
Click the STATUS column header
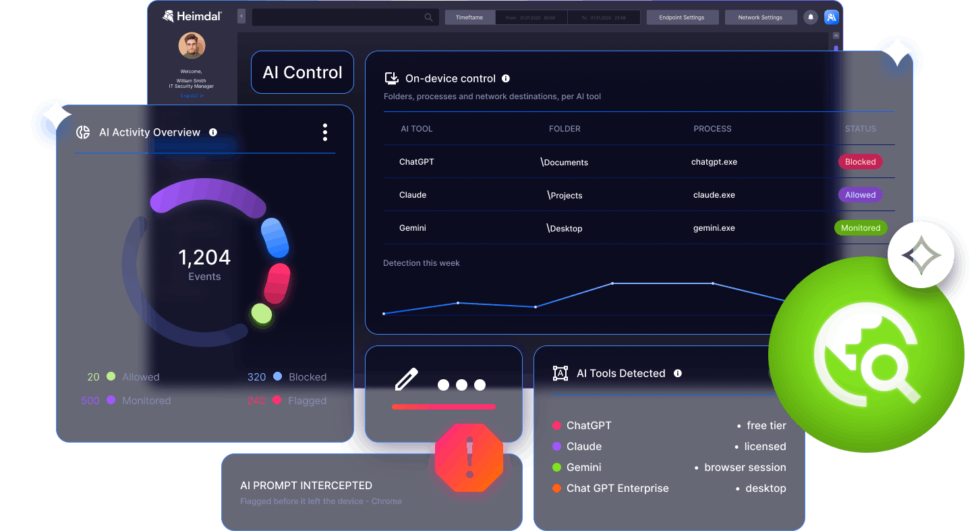pos(861,129)
